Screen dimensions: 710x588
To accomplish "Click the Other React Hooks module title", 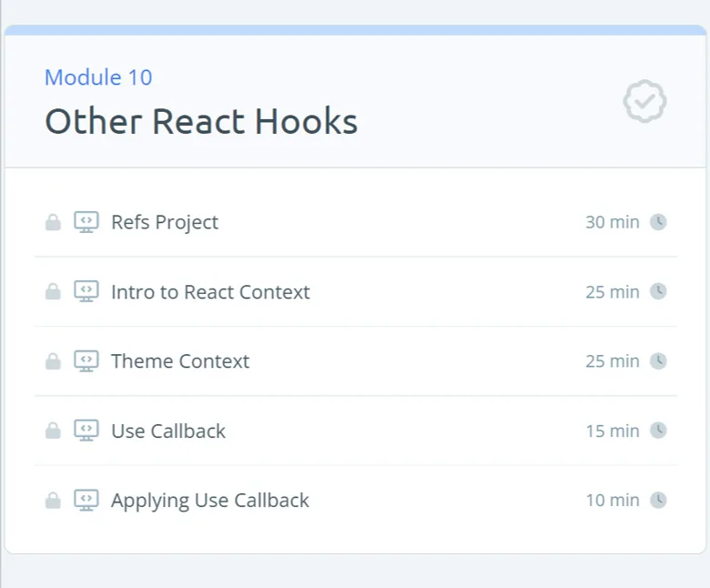I will [x=201, y=121].
